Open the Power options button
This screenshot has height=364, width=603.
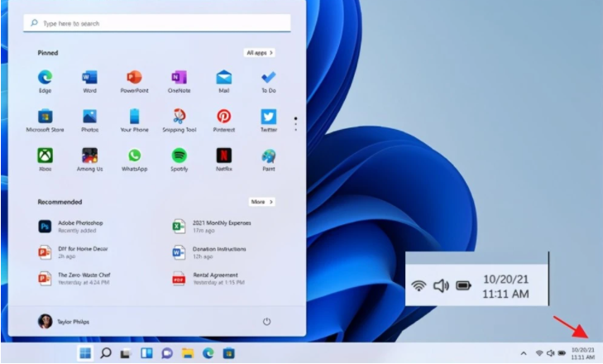[x=266, y=321]
